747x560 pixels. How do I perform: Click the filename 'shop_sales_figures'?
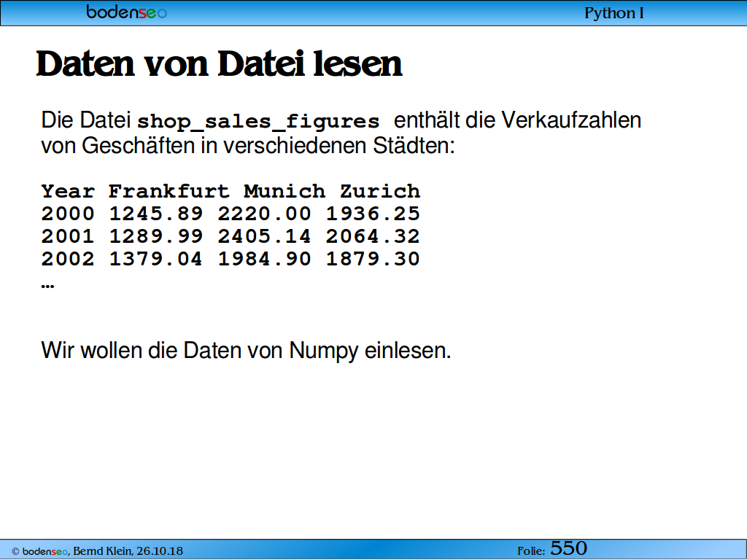tap(258, 122)
